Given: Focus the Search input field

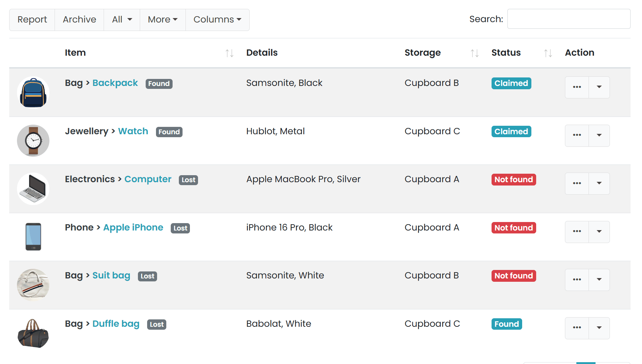Looking at the screenshot, I should point(569,19).
